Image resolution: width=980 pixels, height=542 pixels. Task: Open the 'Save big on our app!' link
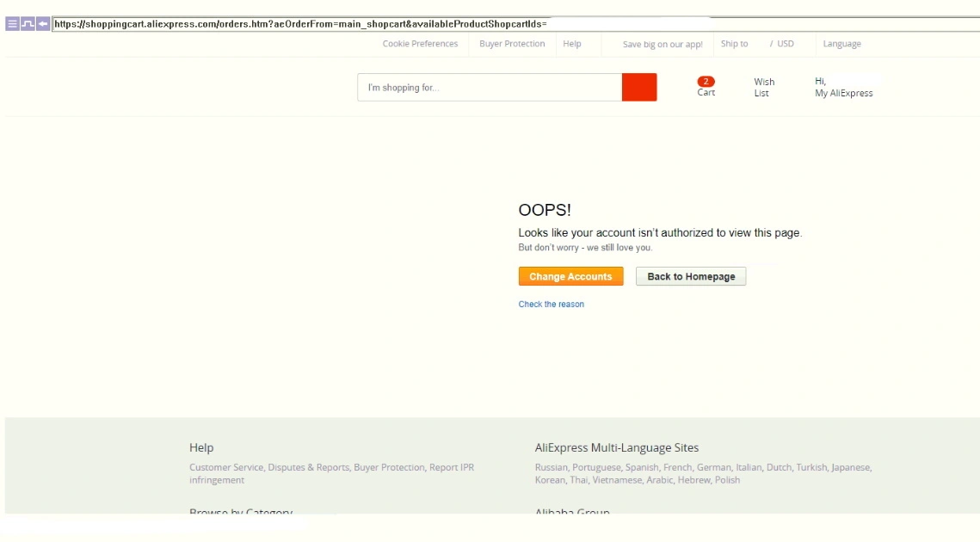[663, 45]
